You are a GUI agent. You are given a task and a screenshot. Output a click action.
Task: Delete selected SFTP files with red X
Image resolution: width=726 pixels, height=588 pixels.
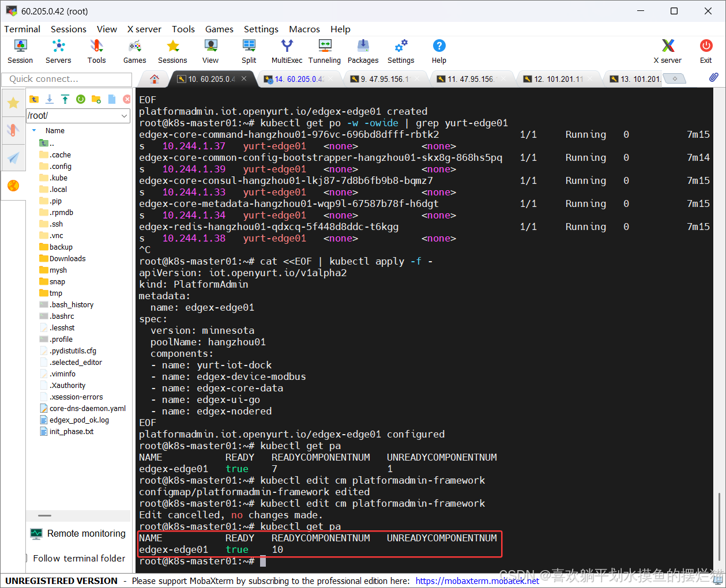(x=127, y=99)
